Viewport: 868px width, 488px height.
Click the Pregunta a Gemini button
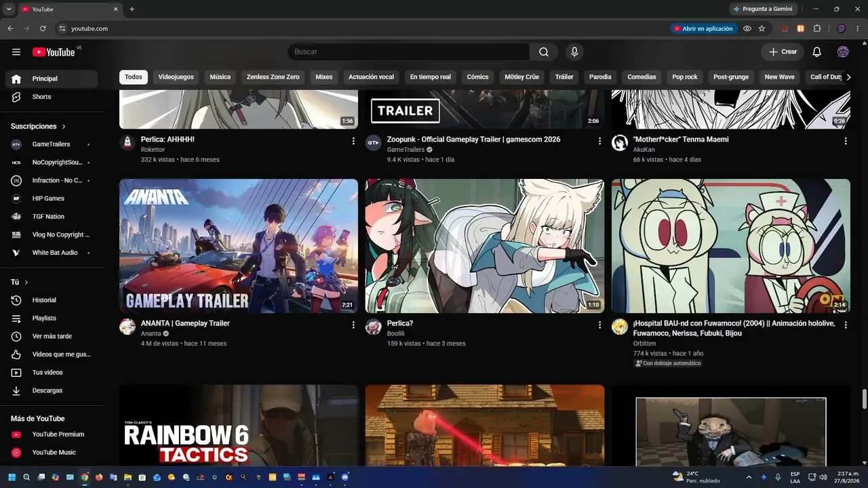[764, 9]
